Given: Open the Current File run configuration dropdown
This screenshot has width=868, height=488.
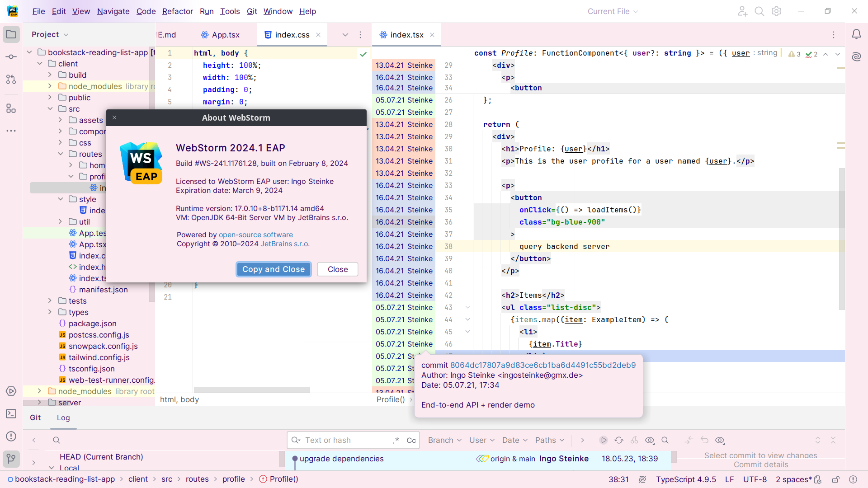Looking at the screenshot, I should (x=613, y=11).
